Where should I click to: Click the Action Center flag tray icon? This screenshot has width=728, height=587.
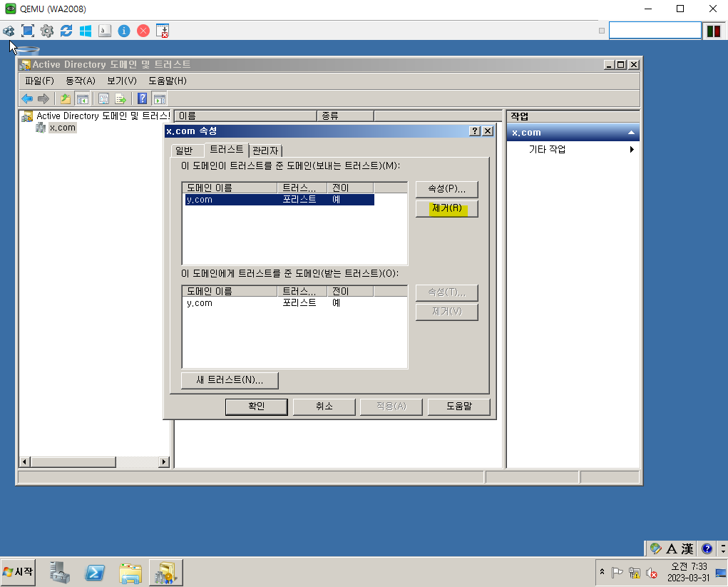point(617,573)
